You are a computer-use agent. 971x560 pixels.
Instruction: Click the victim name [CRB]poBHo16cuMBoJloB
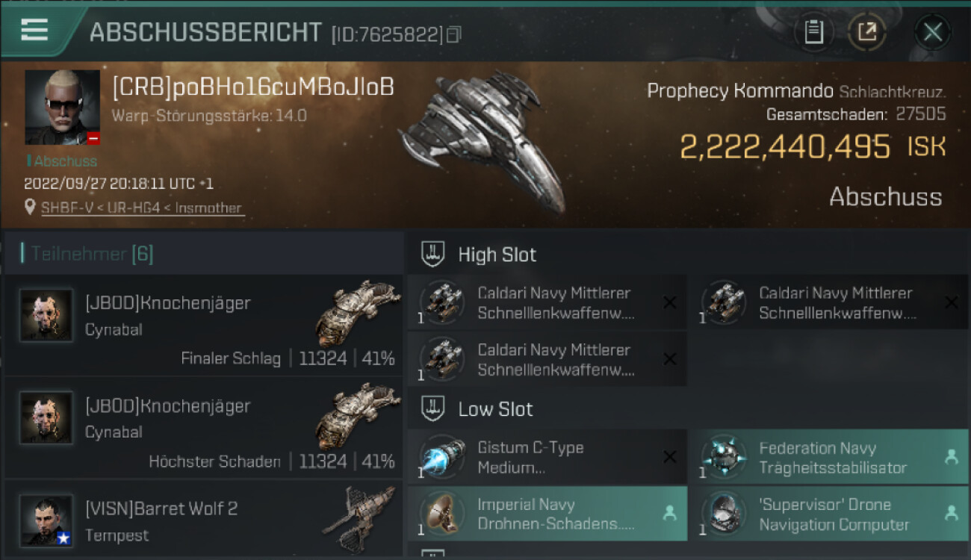(x=252, y=87)
